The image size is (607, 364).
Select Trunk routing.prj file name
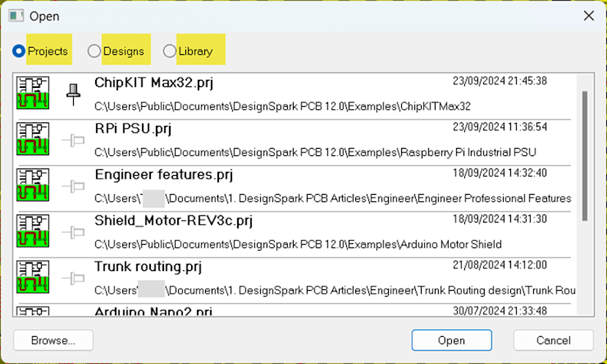click(148, 267)
